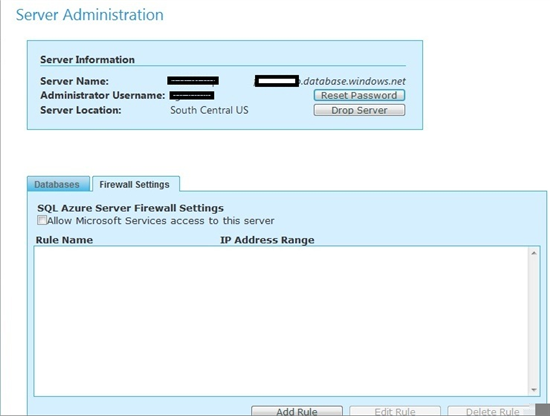Click the Reset Password button
Screen dimensions: 550x416
tap(359, 95)
